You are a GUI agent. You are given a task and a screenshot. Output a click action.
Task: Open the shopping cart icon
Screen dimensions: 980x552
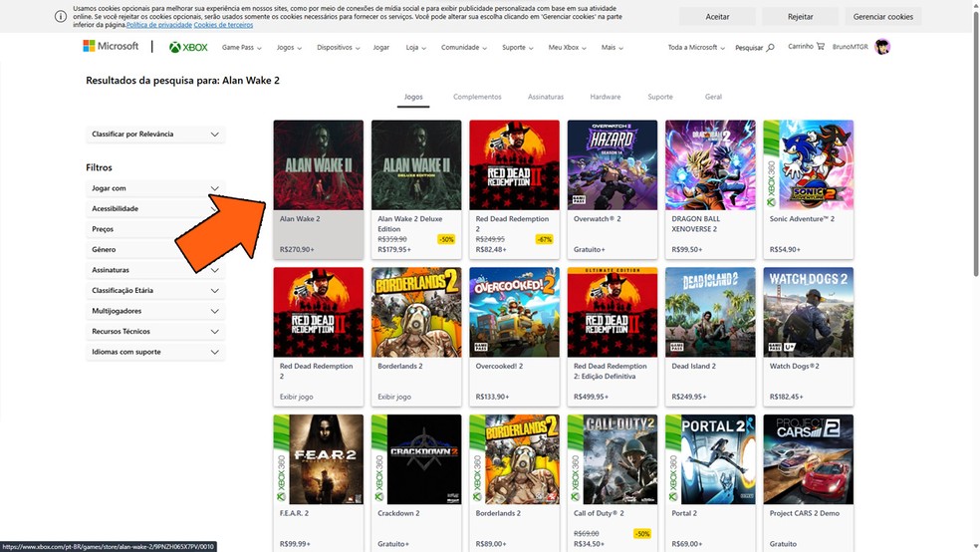point(820,46)
